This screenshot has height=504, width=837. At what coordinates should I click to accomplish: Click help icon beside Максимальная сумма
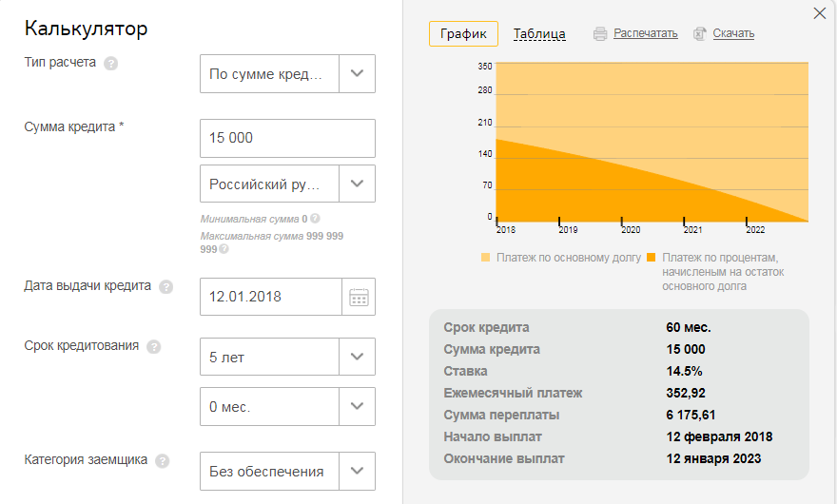click(x=224, y=249)
